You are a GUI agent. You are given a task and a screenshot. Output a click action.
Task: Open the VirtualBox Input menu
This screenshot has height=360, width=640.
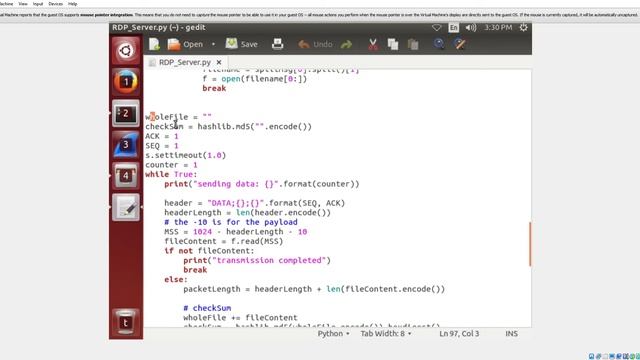click(x=38, y=4)
